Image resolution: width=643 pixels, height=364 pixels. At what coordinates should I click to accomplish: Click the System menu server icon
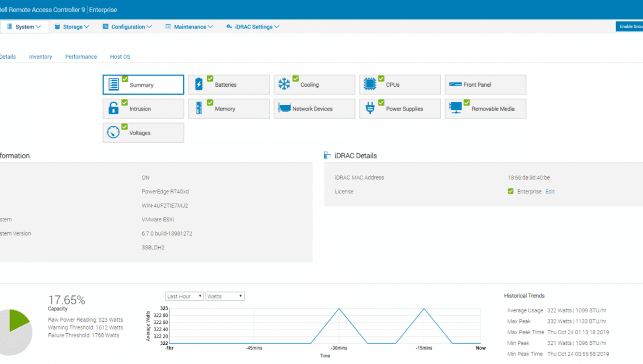[9, 26]
